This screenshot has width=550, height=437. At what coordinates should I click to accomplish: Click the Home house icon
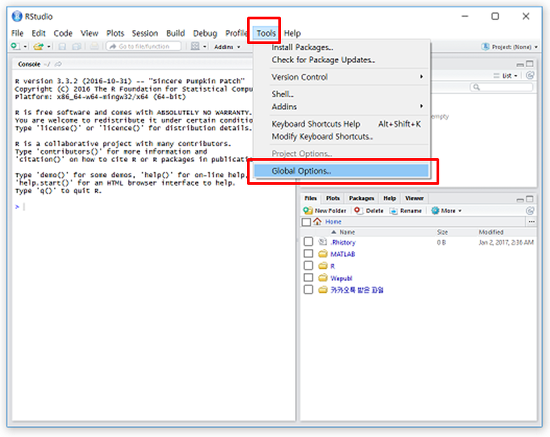pos(317,221)
